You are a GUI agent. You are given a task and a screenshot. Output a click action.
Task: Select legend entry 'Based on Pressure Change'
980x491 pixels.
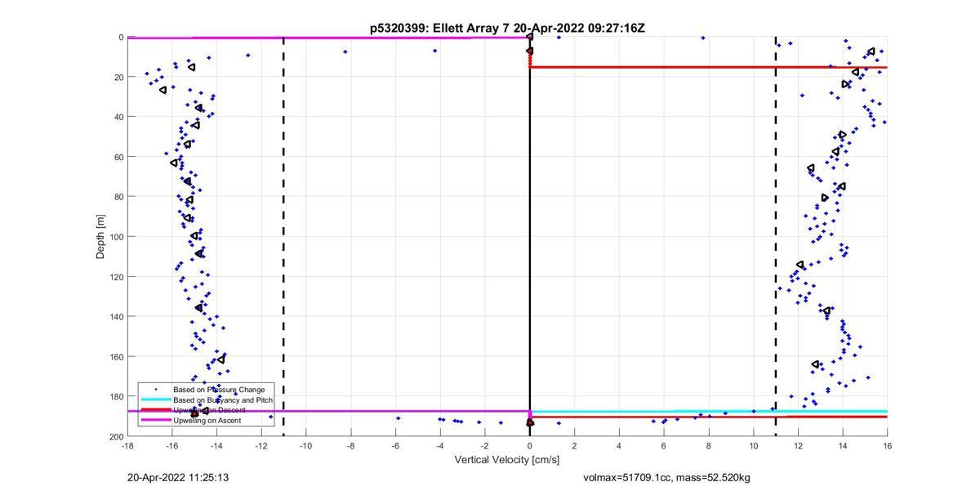click(x=219, y=390)
